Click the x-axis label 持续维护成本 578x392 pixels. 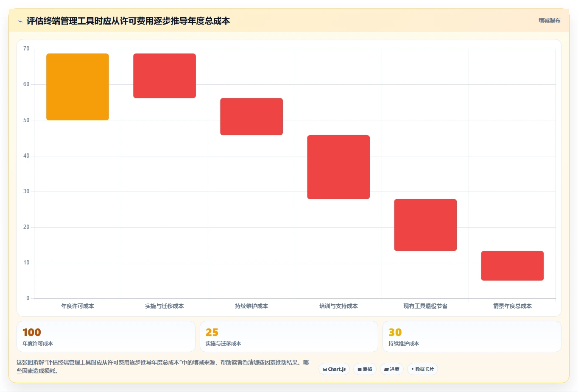(x=251, y=306)
